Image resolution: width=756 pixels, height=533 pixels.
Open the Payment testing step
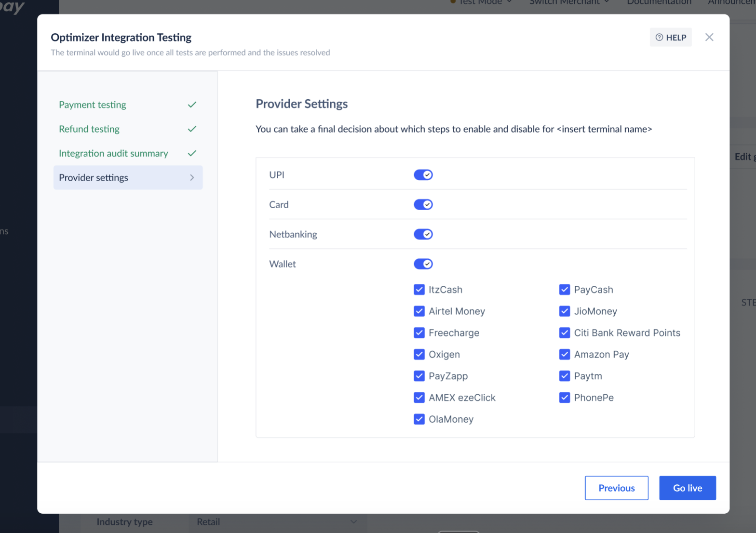[128, 105]
